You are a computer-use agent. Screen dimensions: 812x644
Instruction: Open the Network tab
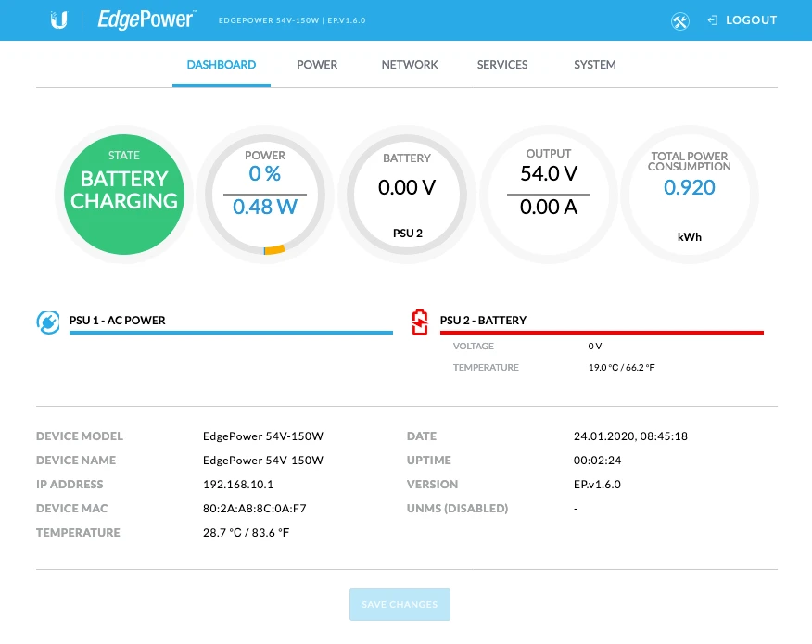[410, 65]
